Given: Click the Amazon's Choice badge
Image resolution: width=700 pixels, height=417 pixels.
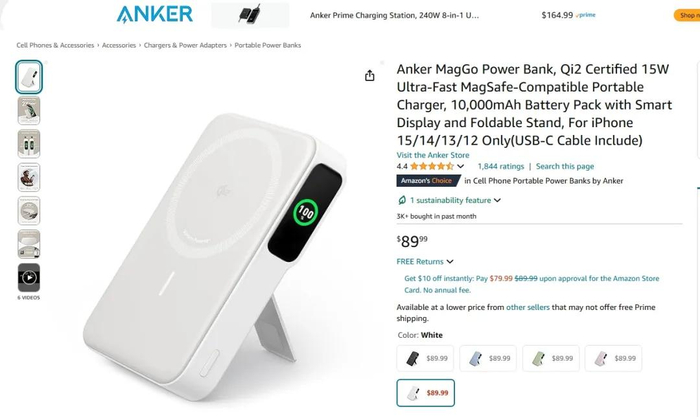Looking at the screenshot, I should 428,181.
